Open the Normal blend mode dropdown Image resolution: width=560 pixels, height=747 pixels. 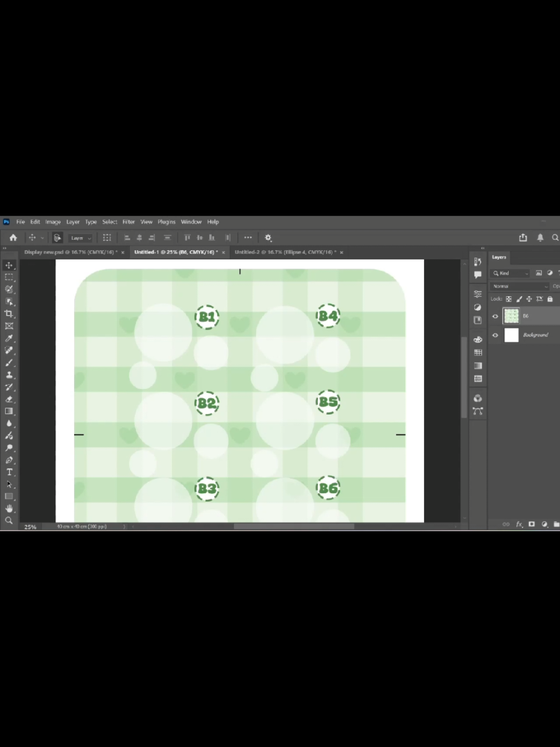coord(519,286)
